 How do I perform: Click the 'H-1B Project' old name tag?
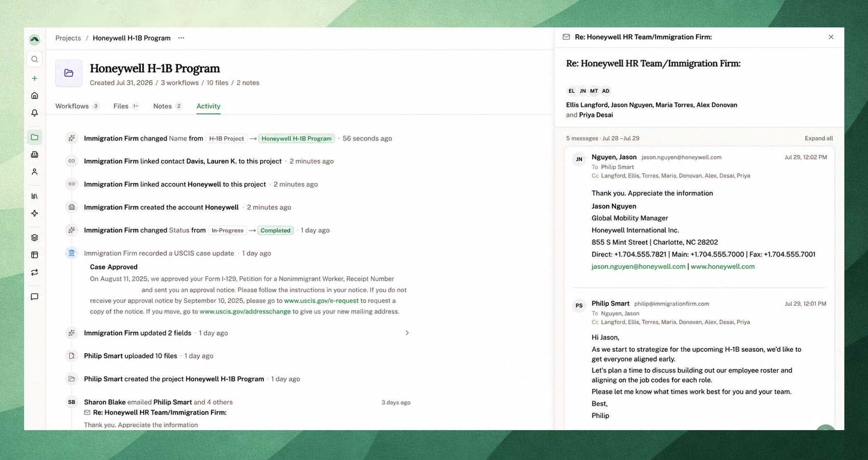click(x=227, y=139)
